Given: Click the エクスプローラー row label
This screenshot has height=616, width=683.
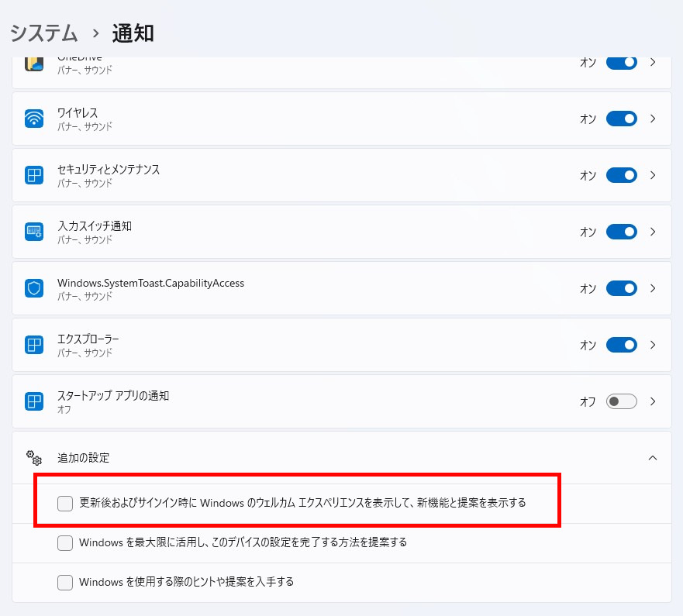Looking at the screenshot, I should (88, 339).
